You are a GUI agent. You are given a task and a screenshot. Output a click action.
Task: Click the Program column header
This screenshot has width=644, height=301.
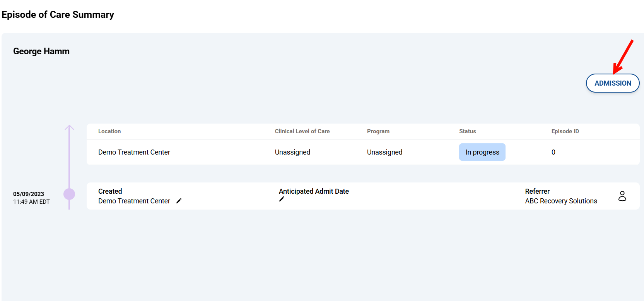pos(378,131)
